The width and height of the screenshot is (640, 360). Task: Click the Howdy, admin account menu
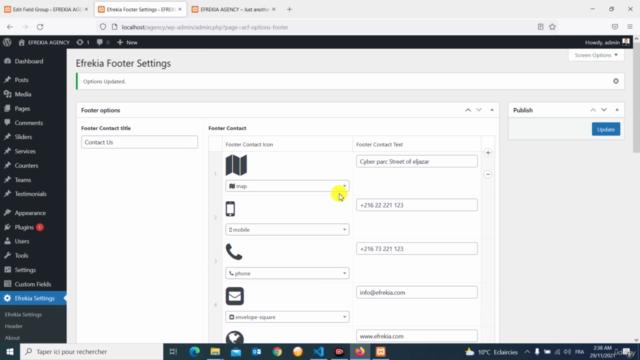(x=607, y=42)
